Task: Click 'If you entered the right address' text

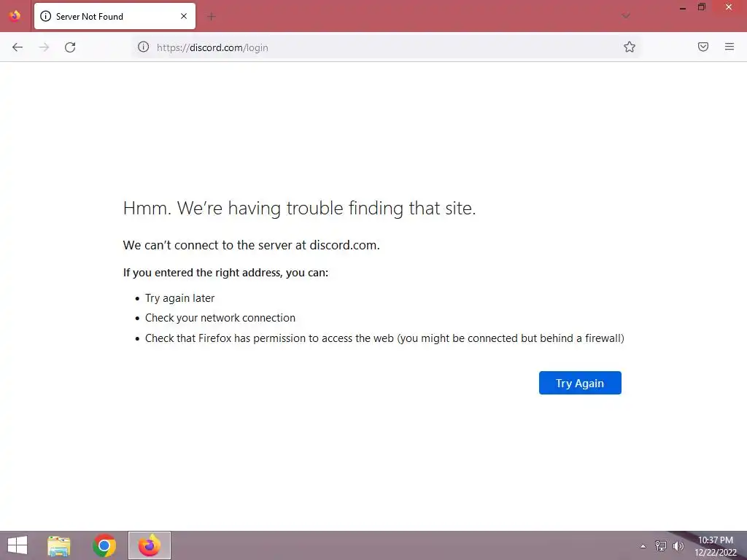Action: 225,273
